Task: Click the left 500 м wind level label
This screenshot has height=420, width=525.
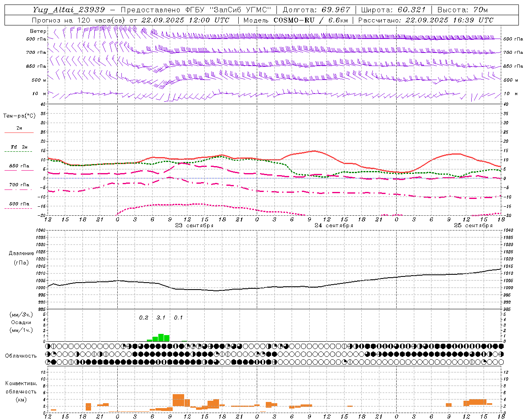Action: pos(39,80)
